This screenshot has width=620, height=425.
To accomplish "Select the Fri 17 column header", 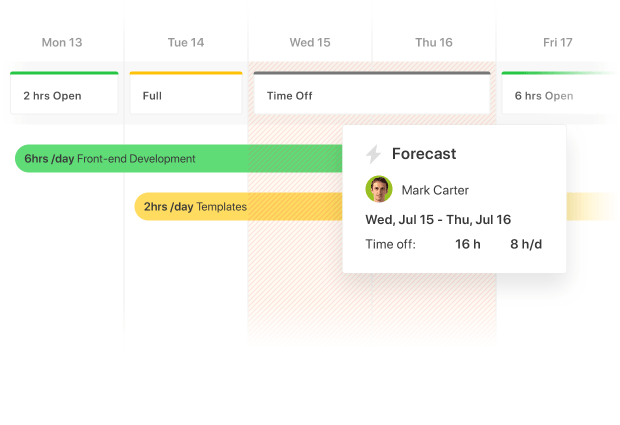I will click(558, 42).
